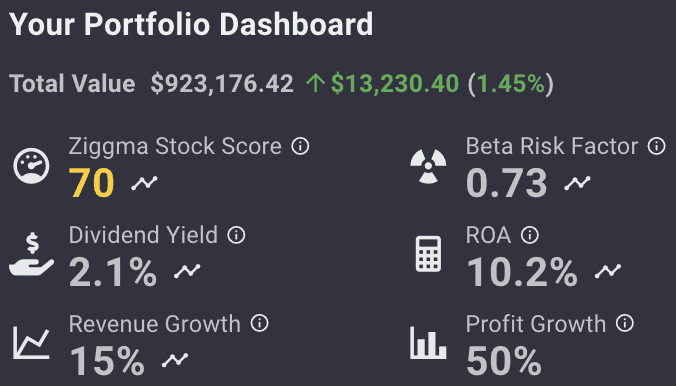Open the ROA trend chart icon
This screenshot has height=386, width=676.
point(608,271)
